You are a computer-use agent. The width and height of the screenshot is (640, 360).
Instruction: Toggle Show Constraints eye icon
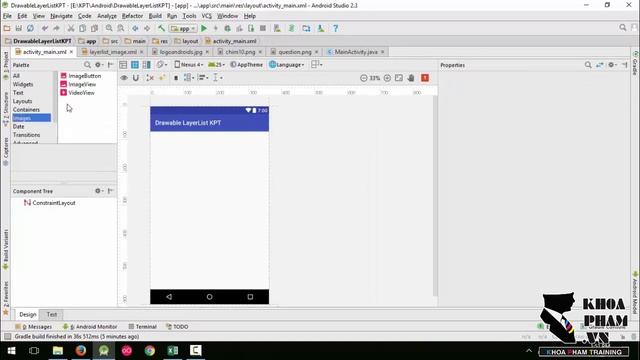(124, 78)
